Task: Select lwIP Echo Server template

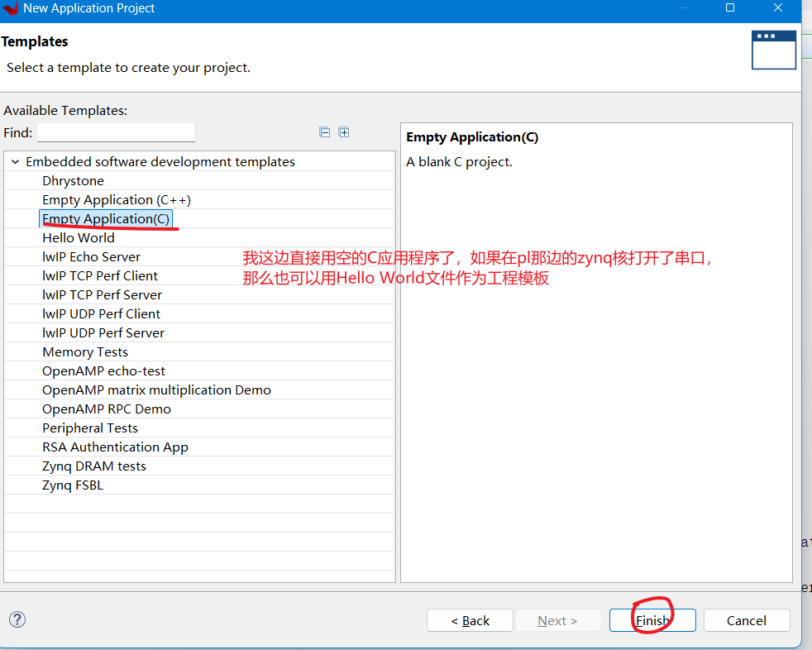Action: click(91, 257)
